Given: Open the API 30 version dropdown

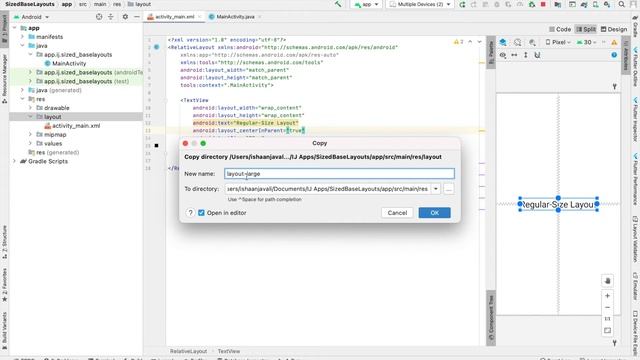Looking at the screenshot, I should [x=587, y=42].
